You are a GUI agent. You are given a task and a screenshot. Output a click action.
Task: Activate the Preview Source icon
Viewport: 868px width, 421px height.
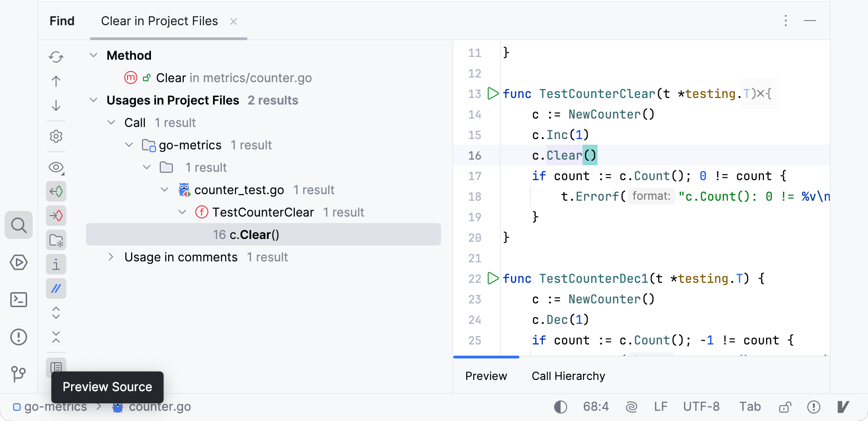[x=56, y=368]
